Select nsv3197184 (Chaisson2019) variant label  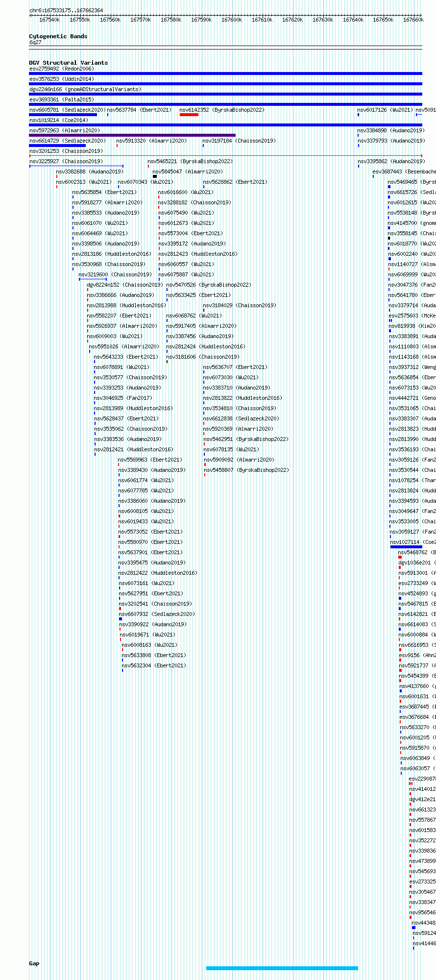point(239,141)
